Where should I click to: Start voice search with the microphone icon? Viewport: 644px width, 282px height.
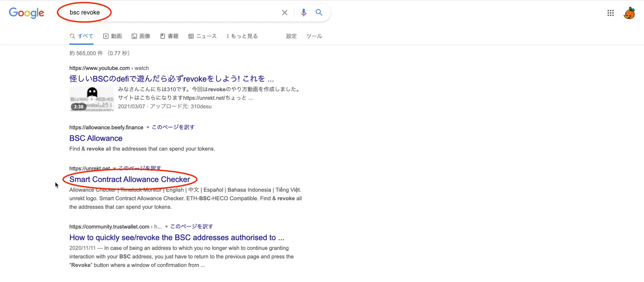303,12
